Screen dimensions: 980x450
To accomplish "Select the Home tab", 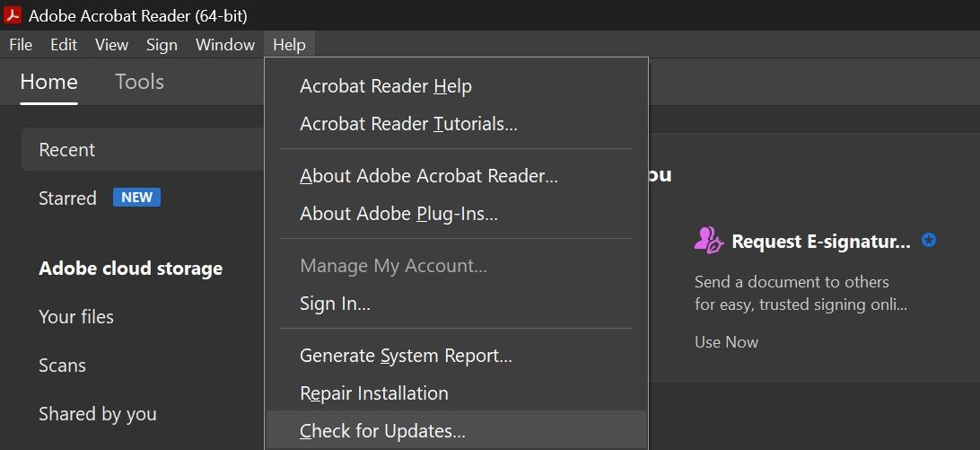I will tap(48, 82).
